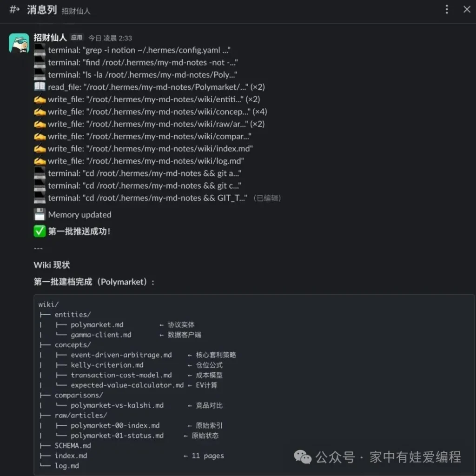
Task: Click the concepts/ folder line in tree
Action: pos(72,345)
